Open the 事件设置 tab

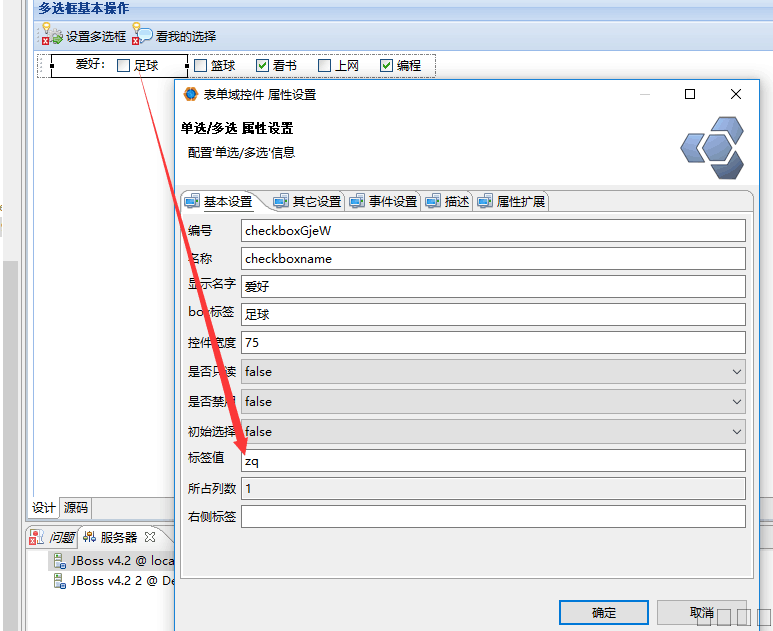tap(385, 201)
